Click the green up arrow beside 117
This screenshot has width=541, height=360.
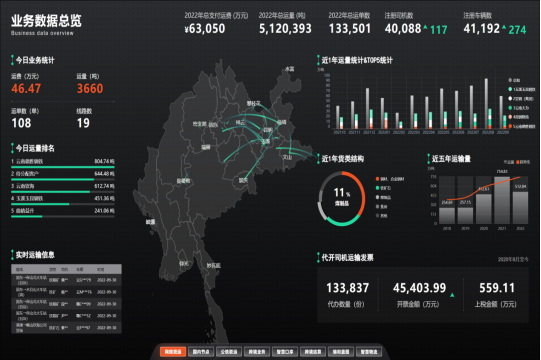pyautogui.click(x=425, y=27)
